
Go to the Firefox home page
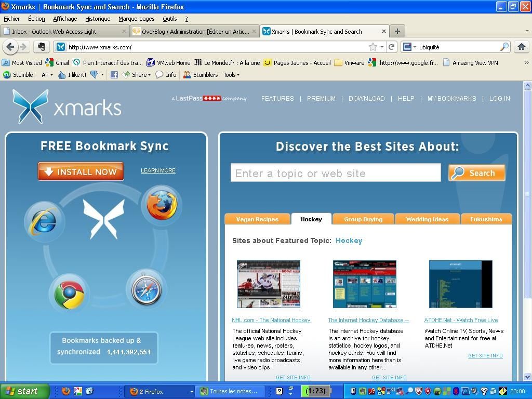click(521, 47)
